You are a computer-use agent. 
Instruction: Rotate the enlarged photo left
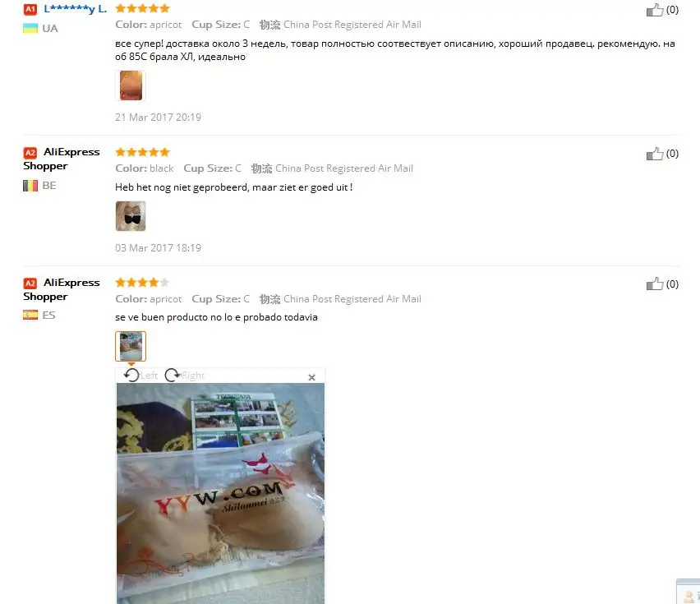click(x=140, y=376)
